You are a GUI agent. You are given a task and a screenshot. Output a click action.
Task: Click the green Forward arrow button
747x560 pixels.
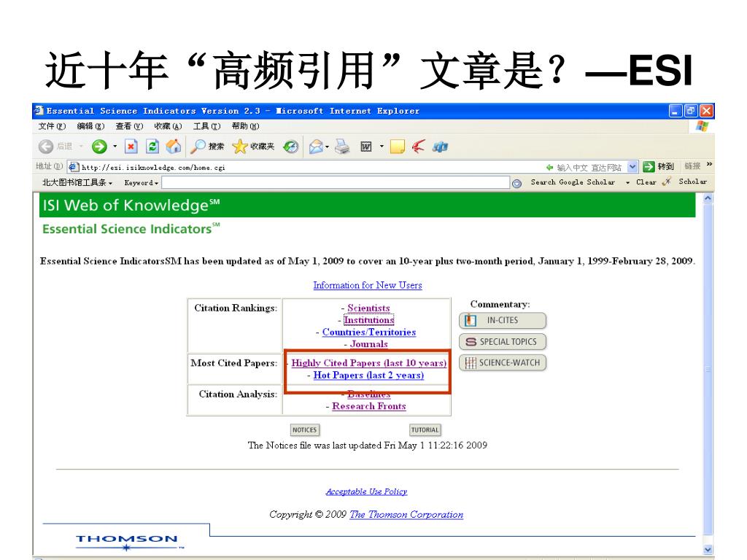[99, 147]
